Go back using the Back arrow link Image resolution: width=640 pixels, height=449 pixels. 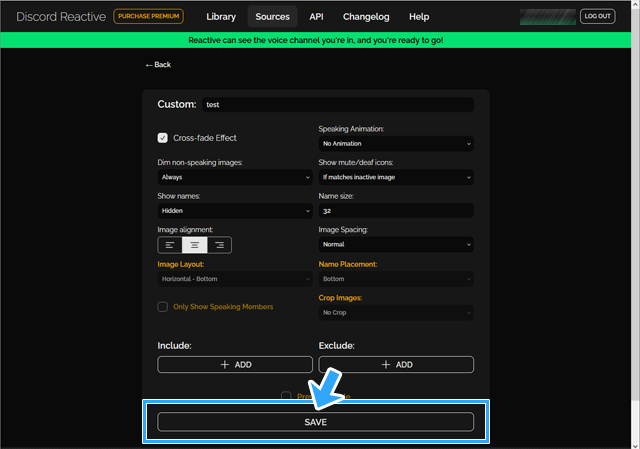click(x=158, y=64)
